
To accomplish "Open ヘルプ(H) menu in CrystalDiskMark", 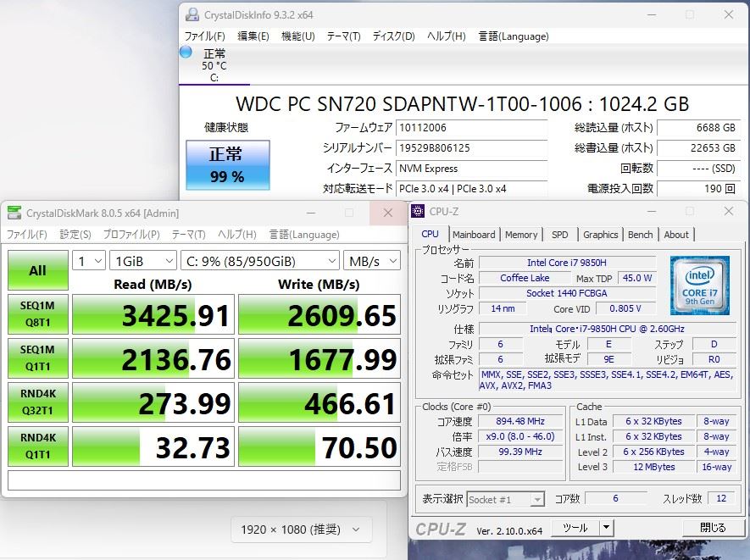I will click(x=237, y=235).
